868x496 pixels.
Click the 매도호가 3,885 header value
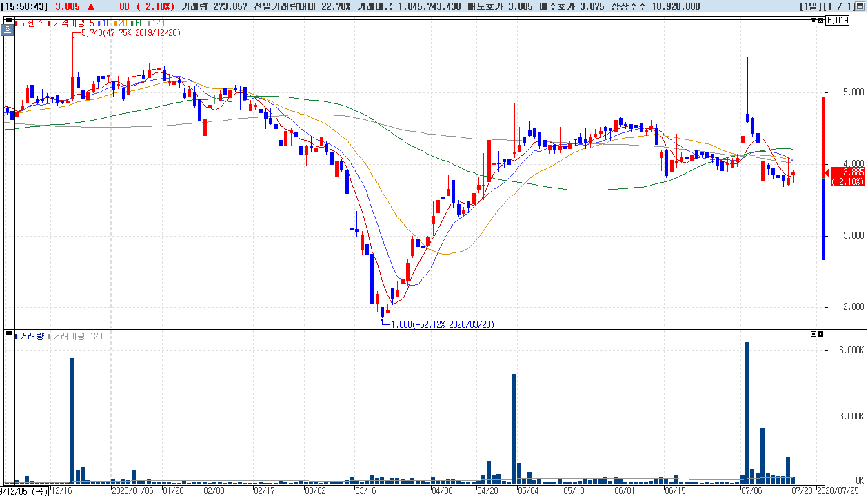501,6
